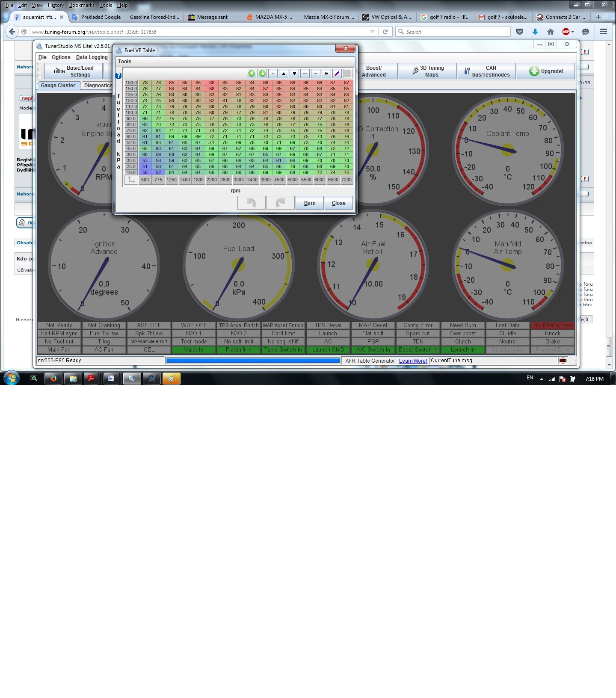This screenshot has height=698, width=616.
Task: Click the green increase-rows up arrow icon
Action: pyautogui.click(x=252, y=74)
